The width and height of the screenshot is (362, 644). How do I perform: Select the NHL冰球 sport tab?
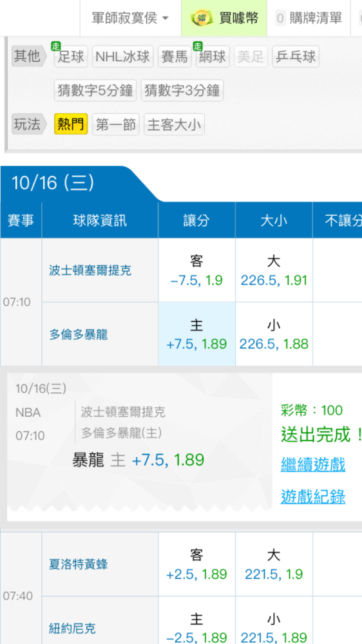122,57
